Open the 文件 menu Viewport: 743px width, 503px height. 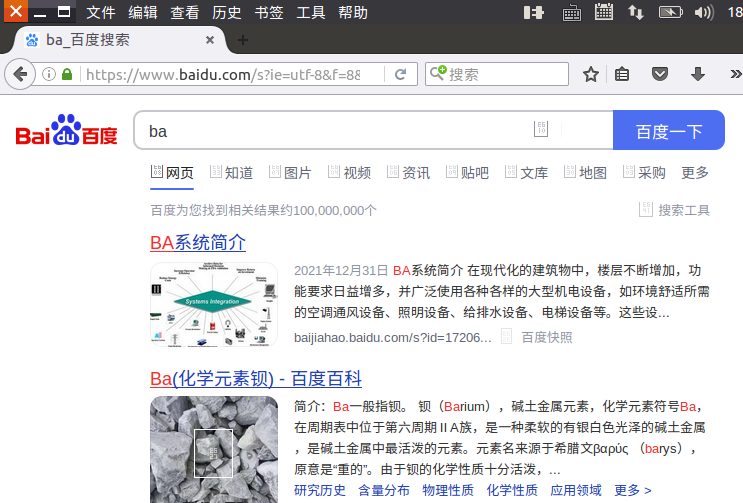tap(100, 12)
